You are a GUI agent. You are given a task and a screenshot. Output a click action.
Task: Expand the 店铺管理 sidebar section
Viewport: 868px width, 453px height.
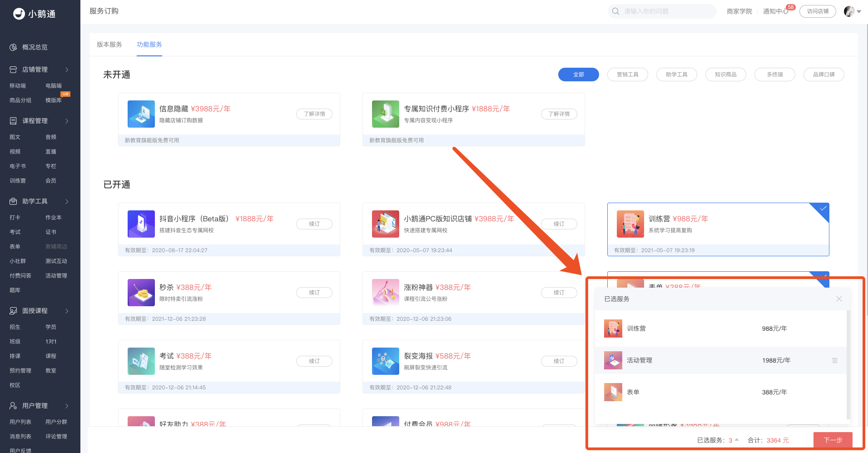click(x=67, y=70)
